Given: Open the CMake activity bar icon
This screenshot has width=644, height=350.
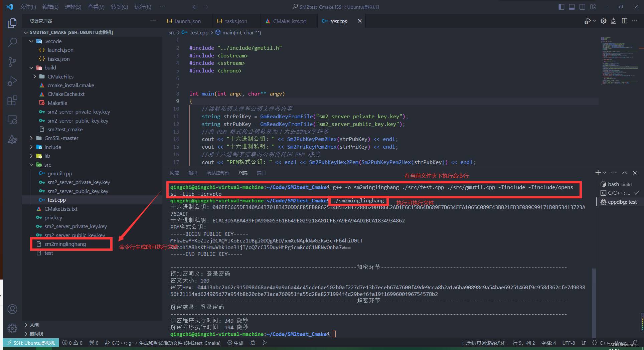Looking at the screenshot, I should [12, 139].
